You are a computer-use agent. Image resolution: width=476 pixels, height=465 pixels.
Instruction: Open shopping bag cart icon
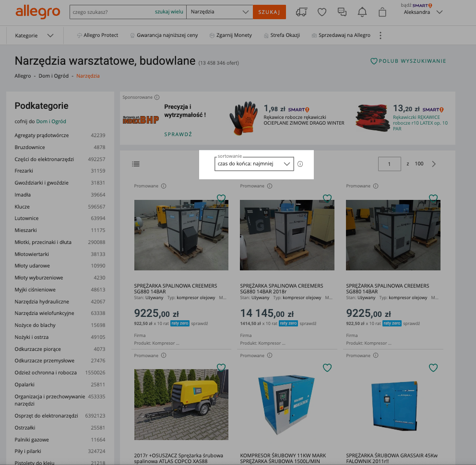click(382, 12)
